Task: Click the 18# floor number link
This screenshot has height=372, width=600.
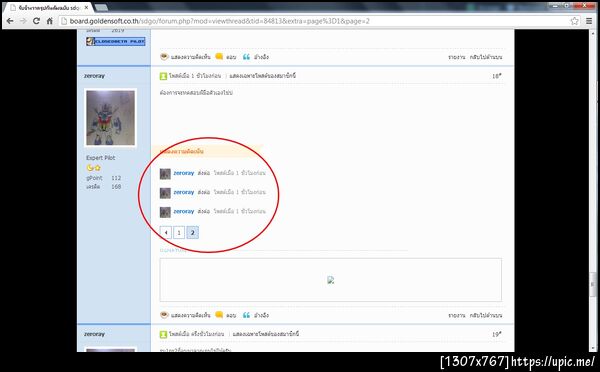Action: coord(497,76)
